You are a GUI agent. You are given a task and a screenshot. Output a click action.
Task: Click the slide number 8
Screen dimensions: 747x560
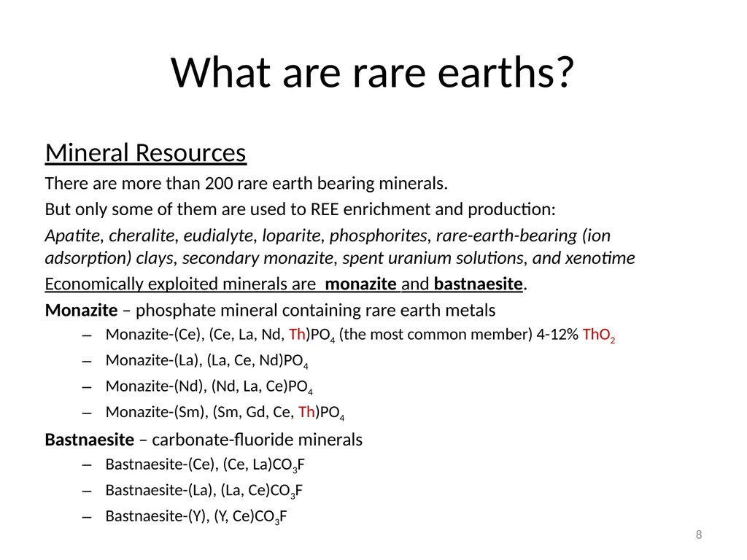point(699,534)
